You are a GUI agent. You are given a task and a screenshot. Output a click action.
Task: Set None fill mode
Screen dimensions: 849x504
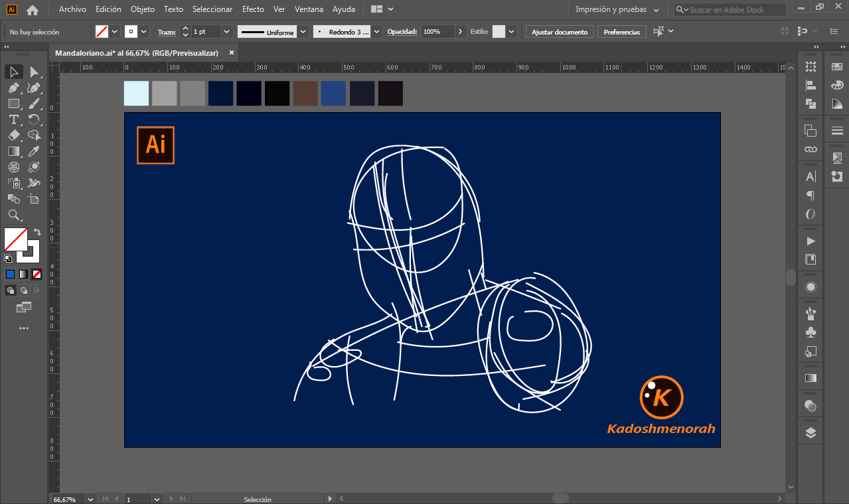37,274
